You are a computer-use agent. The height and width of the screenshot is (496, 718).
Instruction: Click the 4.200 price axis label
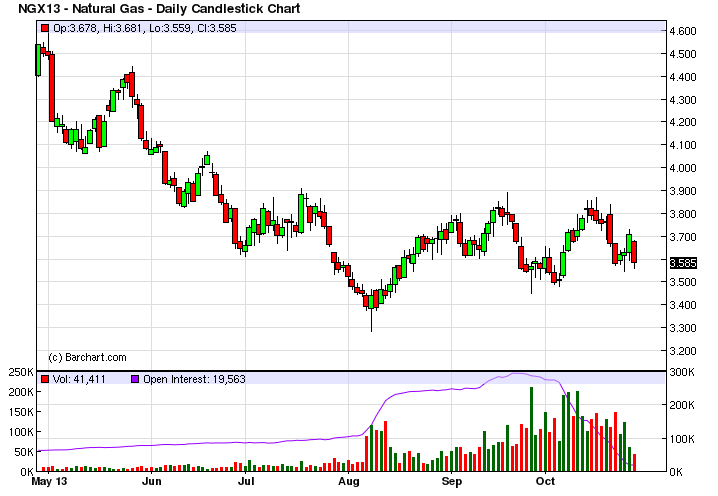[683, 122]
